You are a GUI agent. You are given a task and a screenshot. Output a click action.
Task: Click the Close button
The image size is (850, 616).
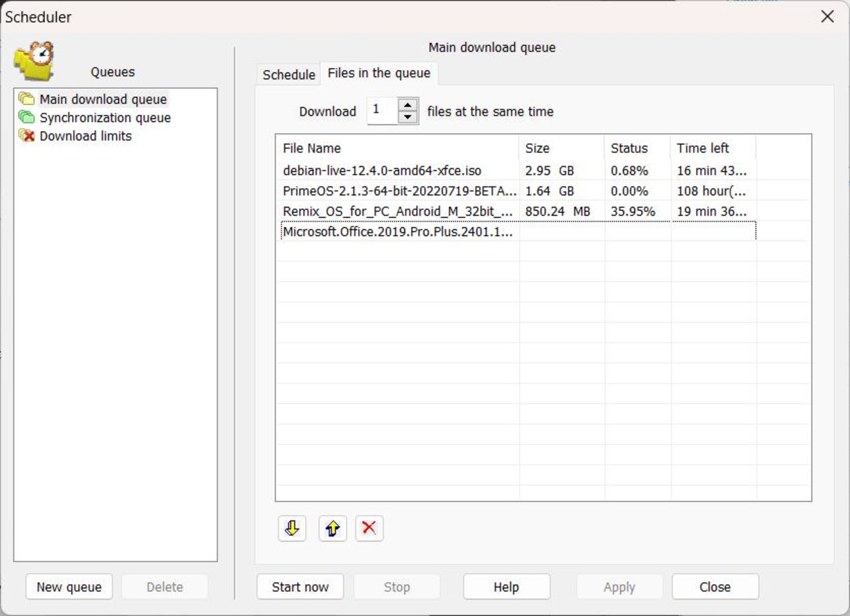click(715, 585)
